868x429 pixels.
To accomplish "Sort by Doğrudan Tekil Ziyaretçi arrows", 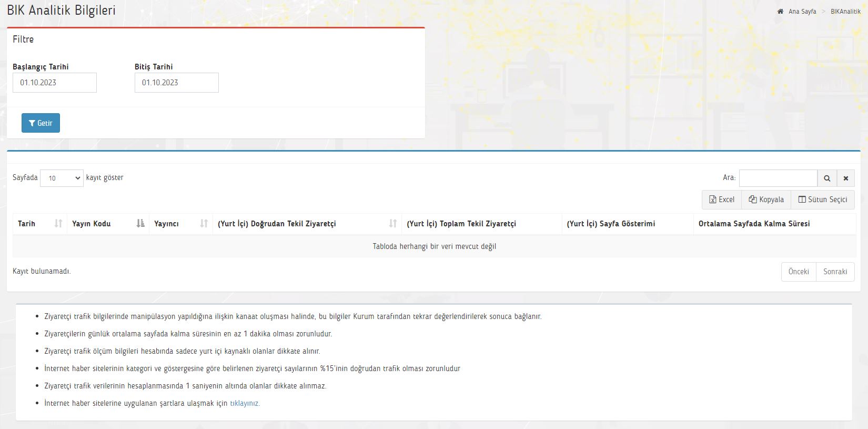I will point(392,224).
